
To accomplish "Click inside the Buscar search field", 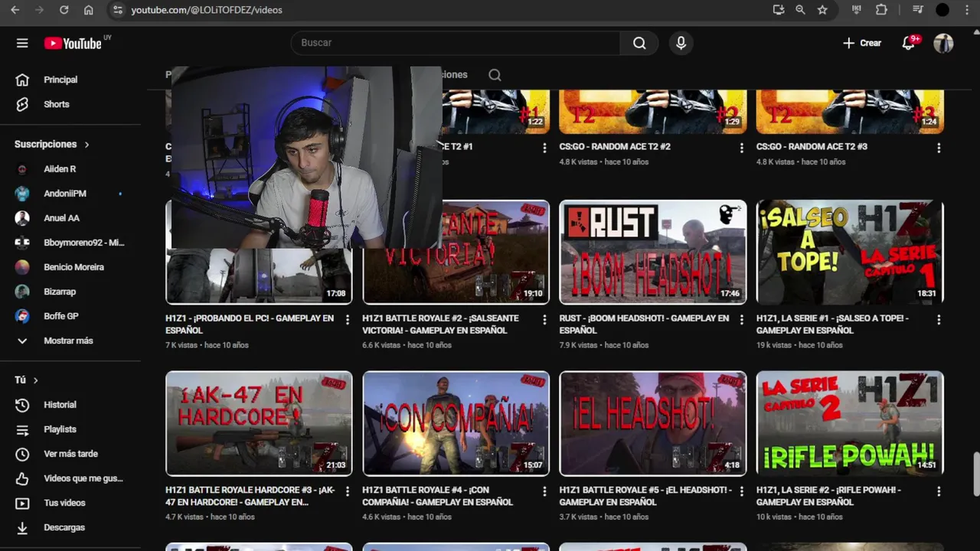I will pos(456,43).
